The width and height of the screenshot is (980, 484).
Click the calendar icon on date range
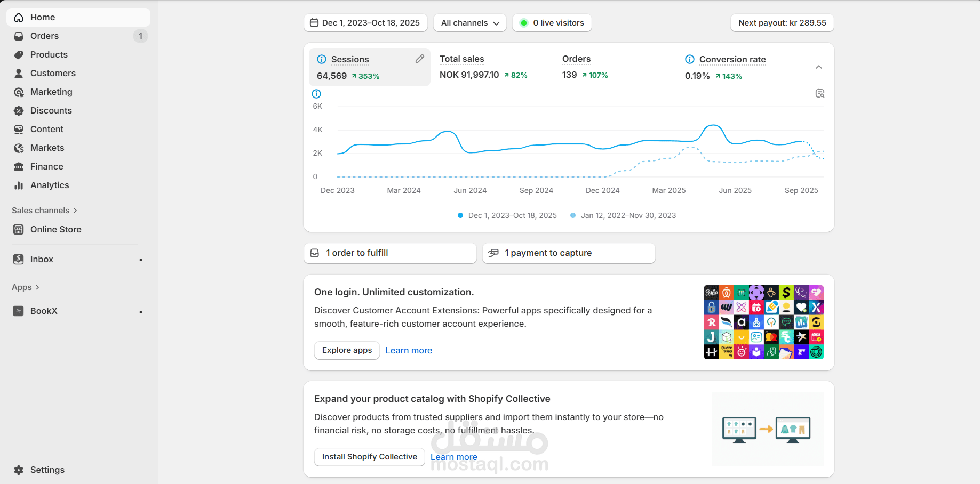click(314, 23)
